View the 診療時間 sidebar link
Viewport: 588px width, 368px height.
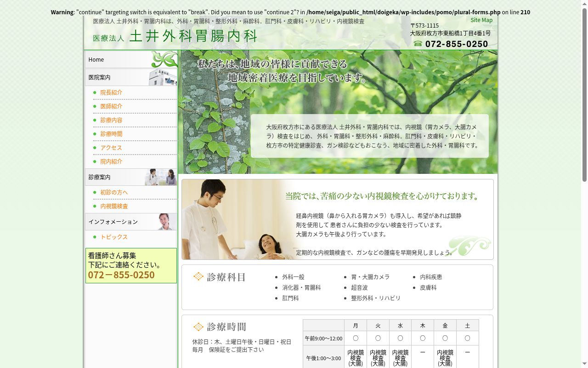(x=111, y=134)
